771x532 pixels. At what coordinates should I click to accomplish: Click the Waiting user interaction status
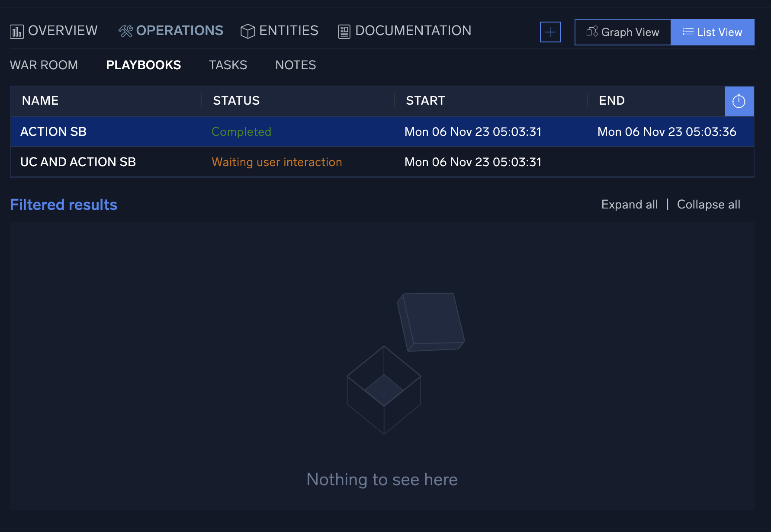(x=277, y=162)
